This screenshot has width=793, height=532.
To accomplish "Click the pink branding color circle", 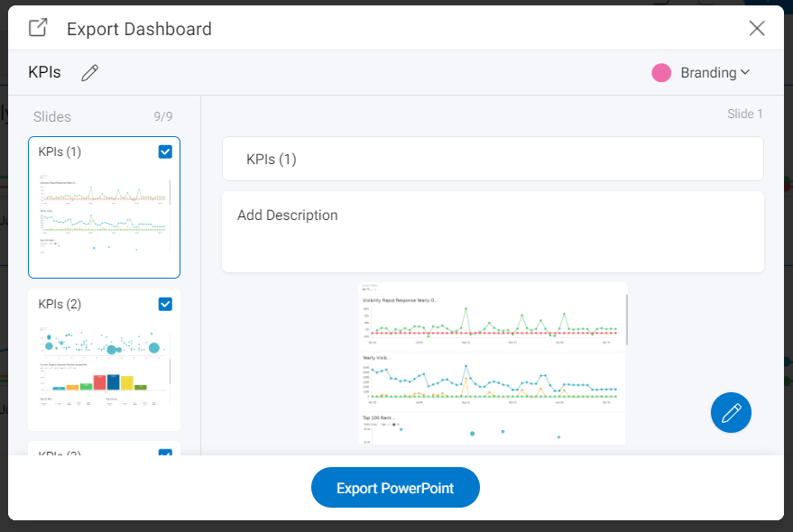I will [x=661, y=73].
